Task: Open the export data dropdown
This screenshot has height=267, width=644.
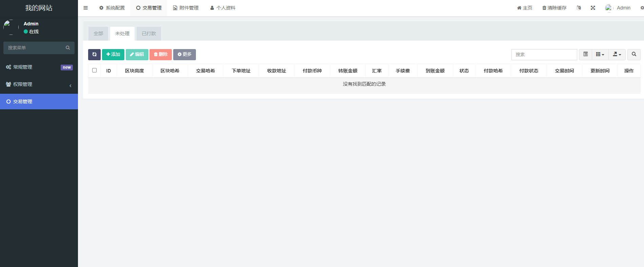Action: point(617,54)
